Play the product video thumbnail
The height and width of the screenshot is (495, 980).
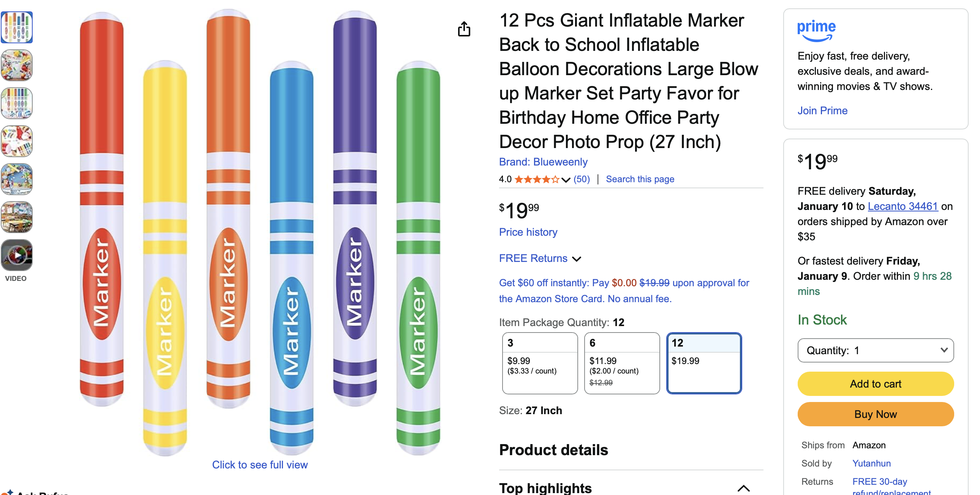coord(17,255)
